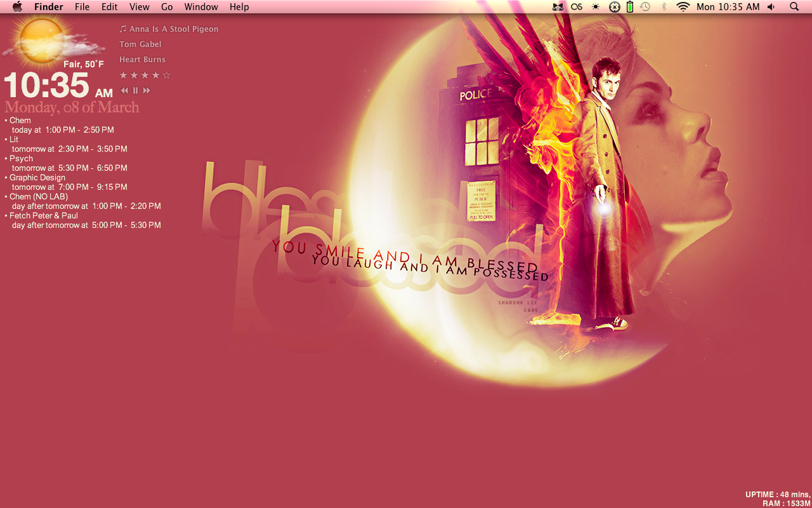Skip back to previous track
The image size is (812, 508).
click(x=124, y=91)
